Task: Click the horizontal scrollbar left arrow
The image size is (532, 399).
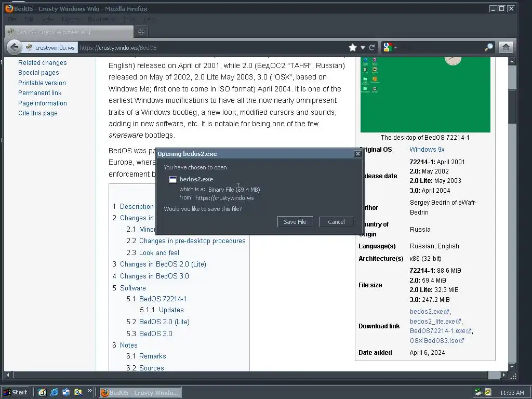Action: point(8,375)
